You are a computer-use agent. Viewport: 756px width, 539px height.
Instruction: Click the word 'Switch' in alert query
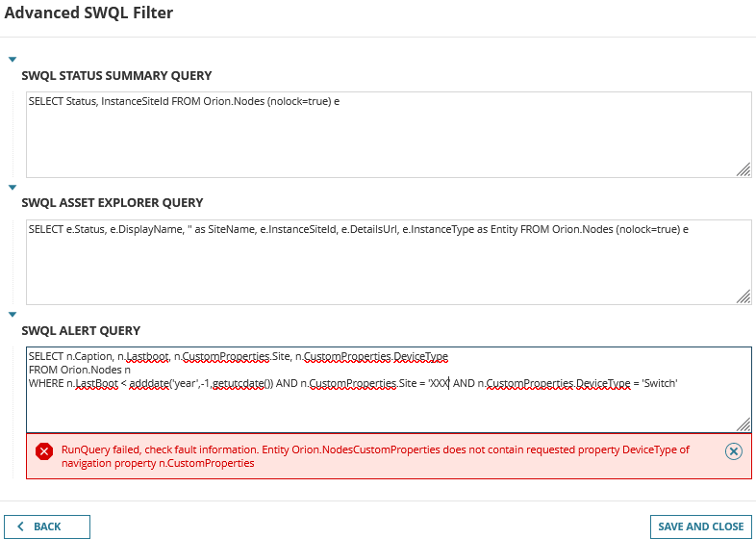pyautogui.click(x=660, y=383)
